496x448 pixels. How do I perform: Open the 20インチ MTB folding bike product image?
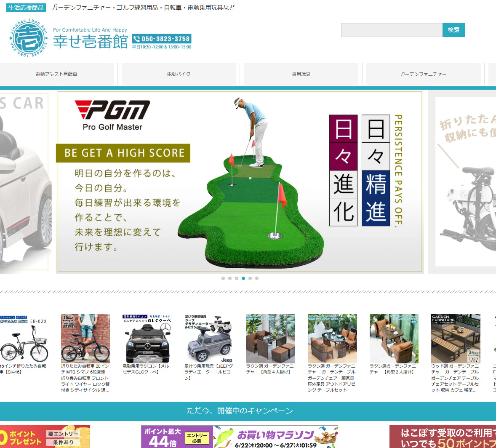point(85,339)
